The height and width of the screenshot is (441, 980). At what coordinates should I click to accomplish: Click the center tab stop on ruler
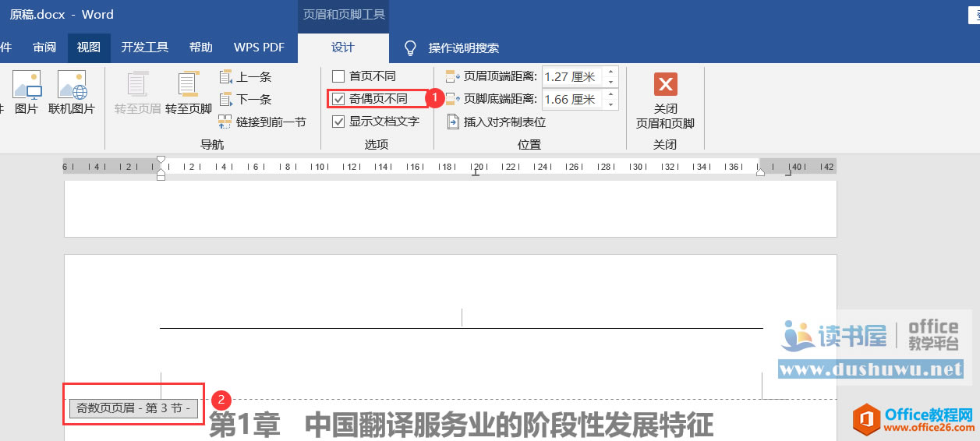(x=476, y=172)
